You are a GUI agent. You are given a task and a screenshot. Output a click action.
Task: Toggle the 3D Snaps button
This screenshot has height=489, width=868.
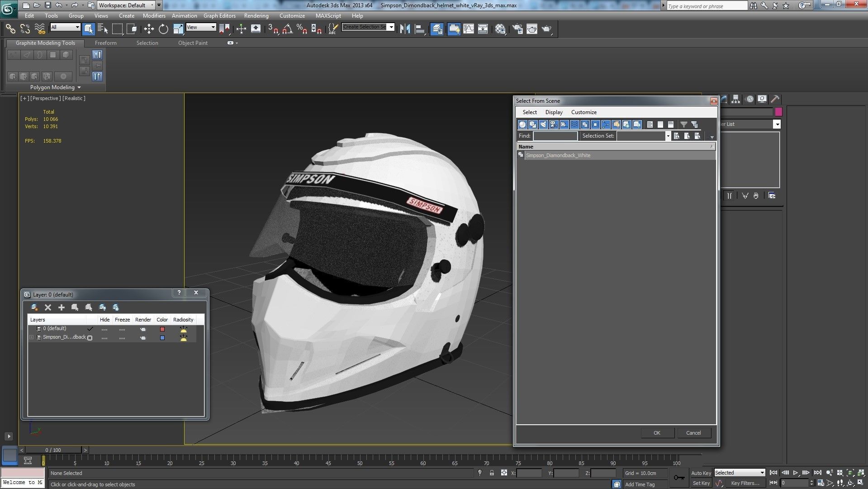(x=273, y=29)
